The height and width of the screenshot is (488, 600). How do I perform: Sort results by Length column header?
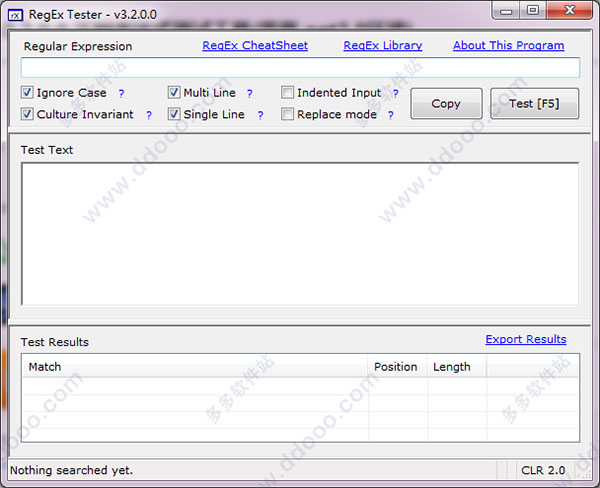[x=457, y=367]
